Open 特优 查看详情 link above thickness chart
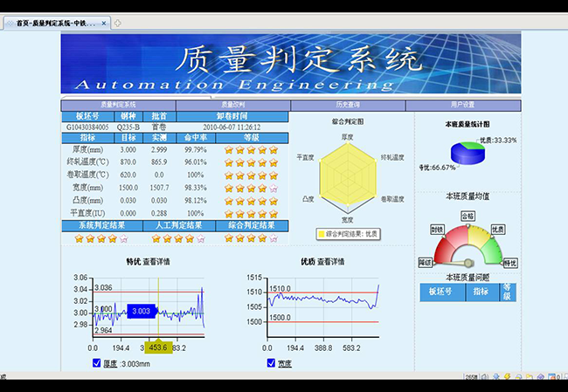The height and width of the screenshot is (392, 568). click(149, 262)
